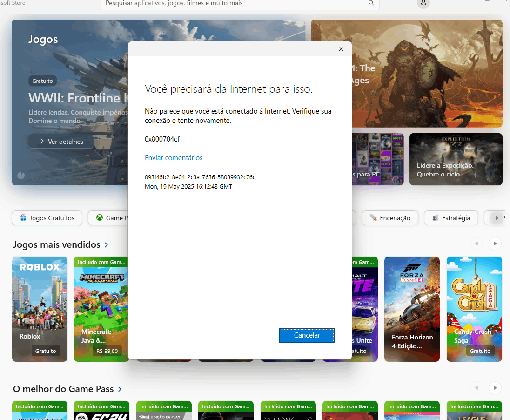The height and width of the screenshot is (420, 510).
Task: Open Forza Horizon 4 game card
Action: tap(412, 309)
